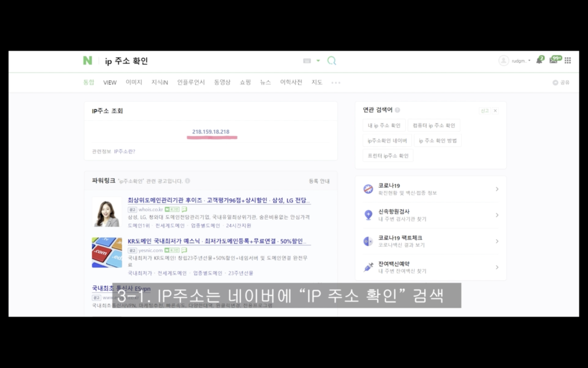588x368 pixels.
Task: Click the user profile avatar icon
Action: point(504,61)
